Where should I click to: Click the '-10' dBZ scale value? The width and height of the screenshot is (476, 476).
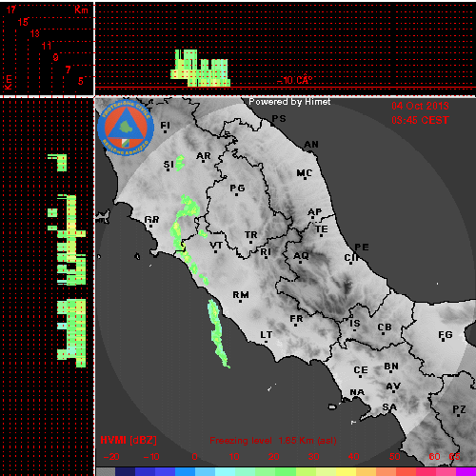click(x=151, y=457)
